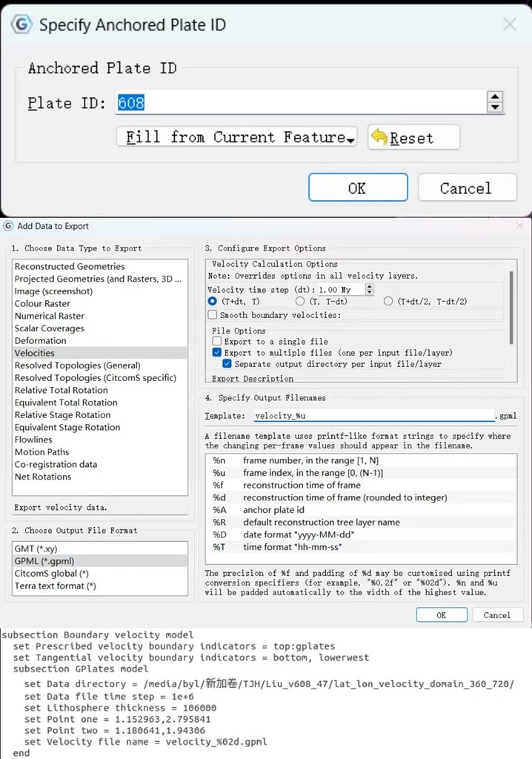Select Projected Geometries data type

[x=100, y=279]
